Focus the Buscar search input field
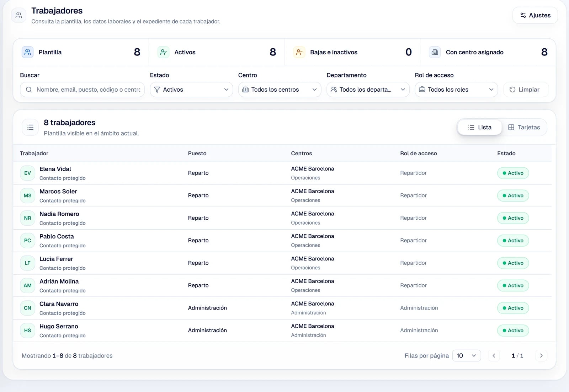Viewport: 569px width, 392px height. tap(82, 90)
